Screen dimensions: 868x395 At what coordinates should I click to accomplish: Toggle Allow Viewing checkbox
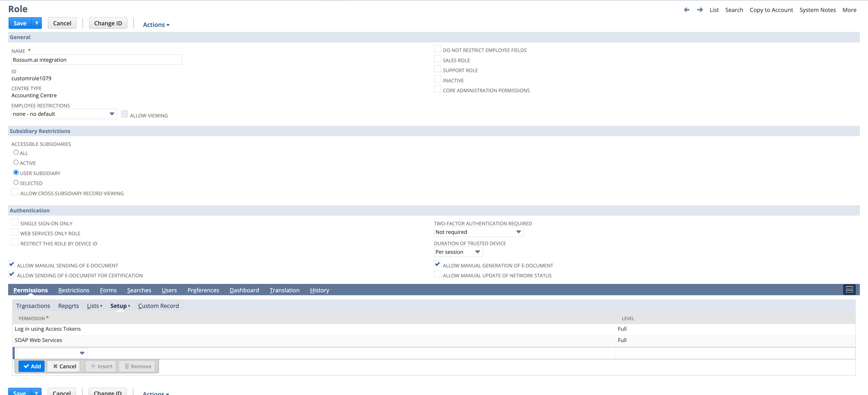point(124,114)
